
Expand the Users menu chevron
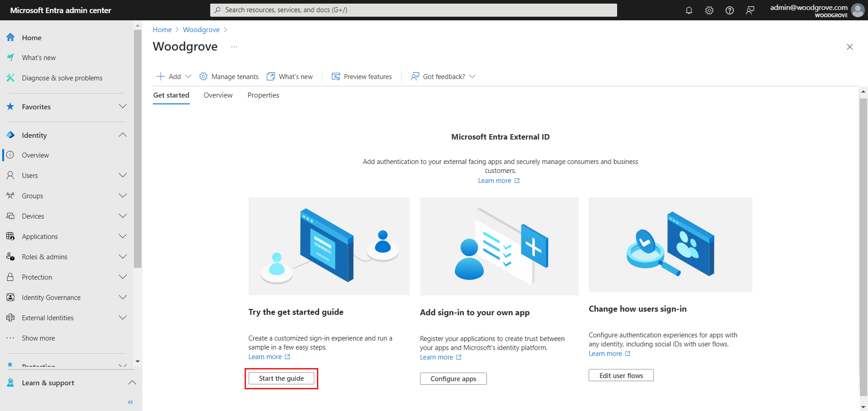[123, 175]
